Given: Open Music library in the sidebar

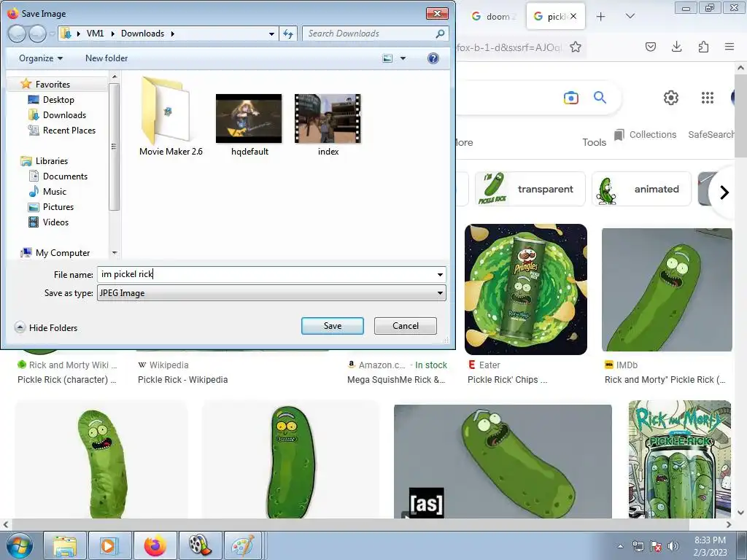Looking at the screenshot, I should coord(54,192).
